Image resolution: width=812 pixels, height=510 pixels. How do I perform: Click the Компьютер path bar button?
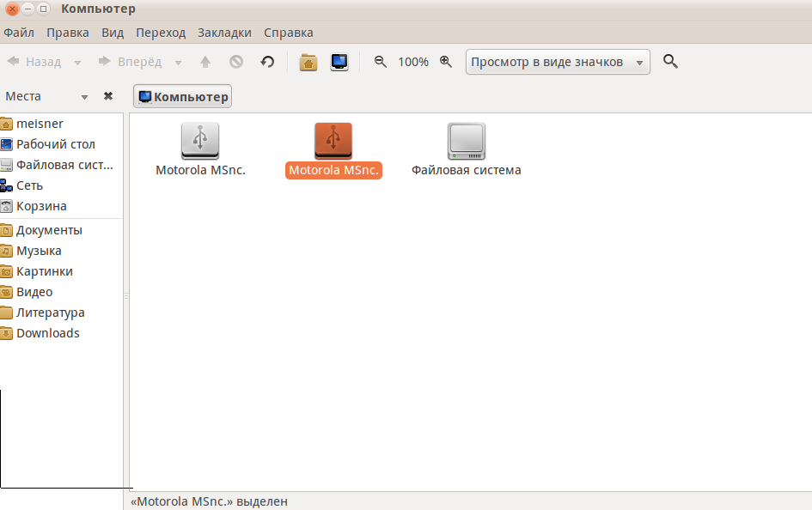click(182, 97)
